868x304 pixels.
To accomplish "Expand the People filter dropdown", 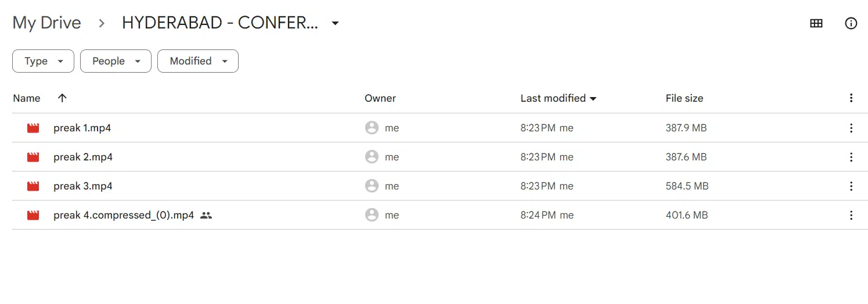I will pyautogui.click(x=116, y=61).
